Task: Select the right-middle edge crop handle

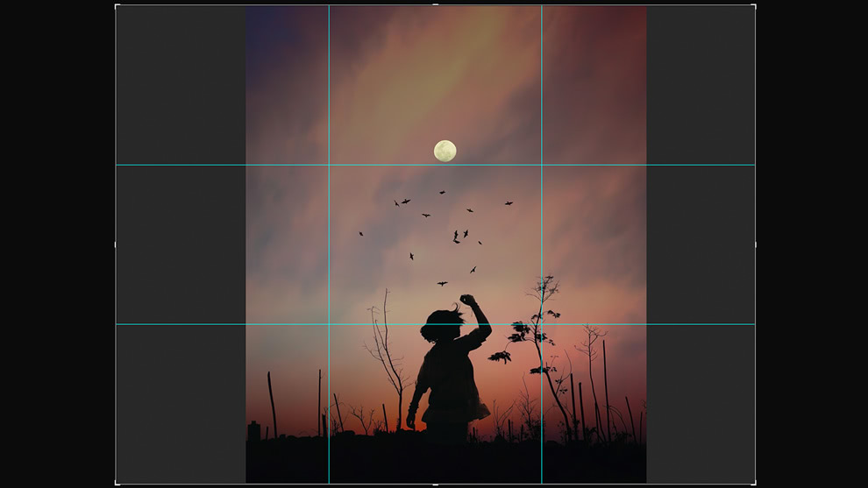Action: [755, 244]
